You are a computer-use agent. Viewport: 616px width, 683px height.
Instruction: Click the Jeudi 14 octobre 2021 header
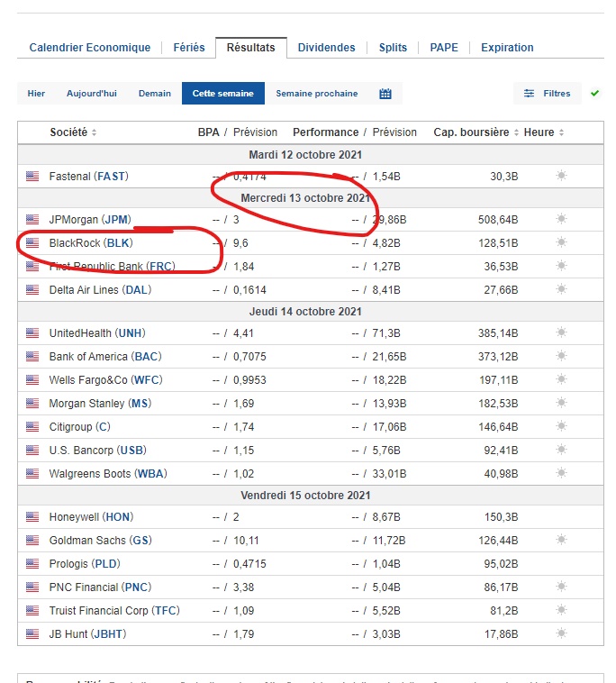(305, 312)
